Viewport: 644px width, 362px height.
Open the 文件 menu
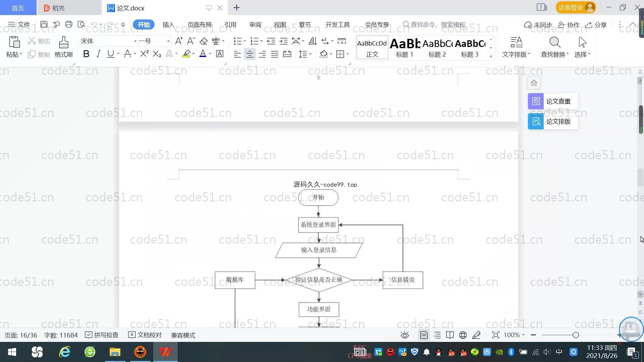[x=19, y=25]
